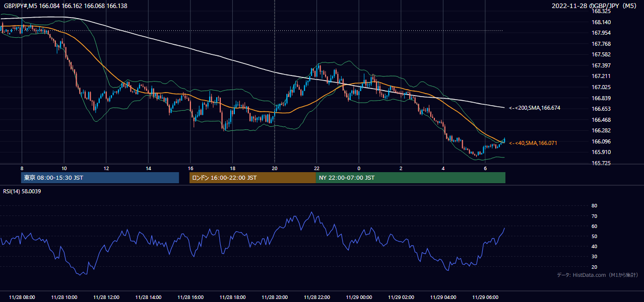Click hour 14 on the price chart axis
The height and width of the screenshot is (302, 644).
click(148, 168)
